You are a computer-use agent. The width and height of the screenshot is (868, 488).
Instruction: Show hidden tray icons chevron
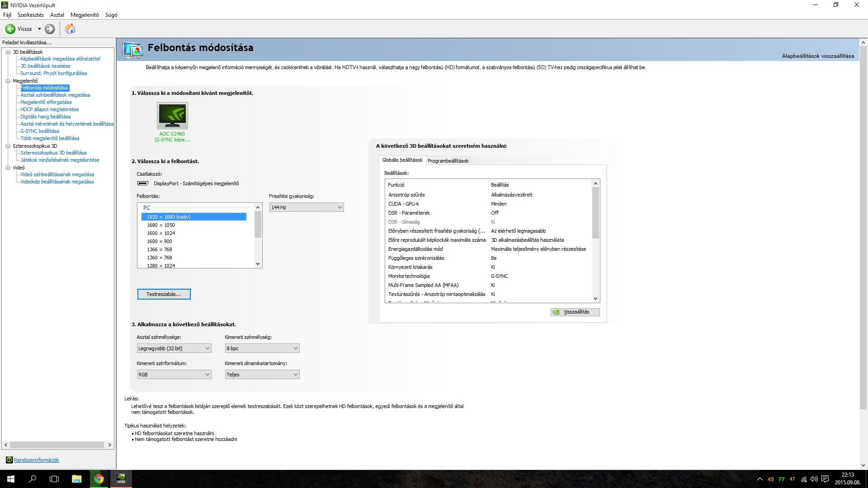tap(759, 479)
